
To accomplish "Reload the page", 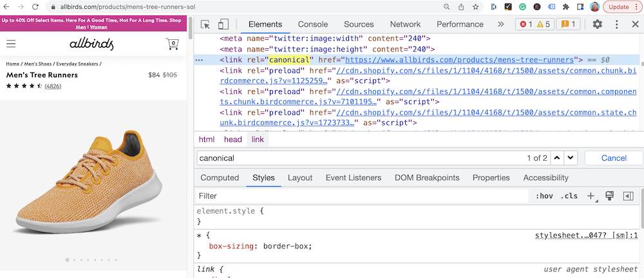I will click(x=35, y=7).
